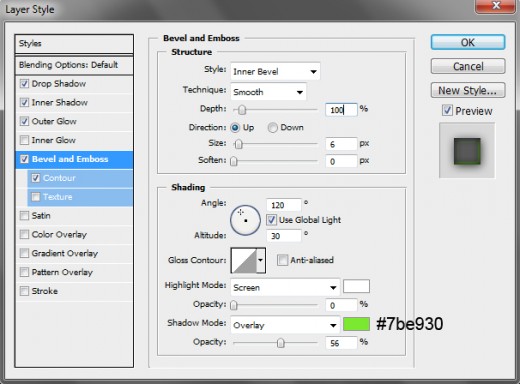The height and width of the screenshot is (384, 520).
Task: Click the Size slider handle
Action: point(238,144)
